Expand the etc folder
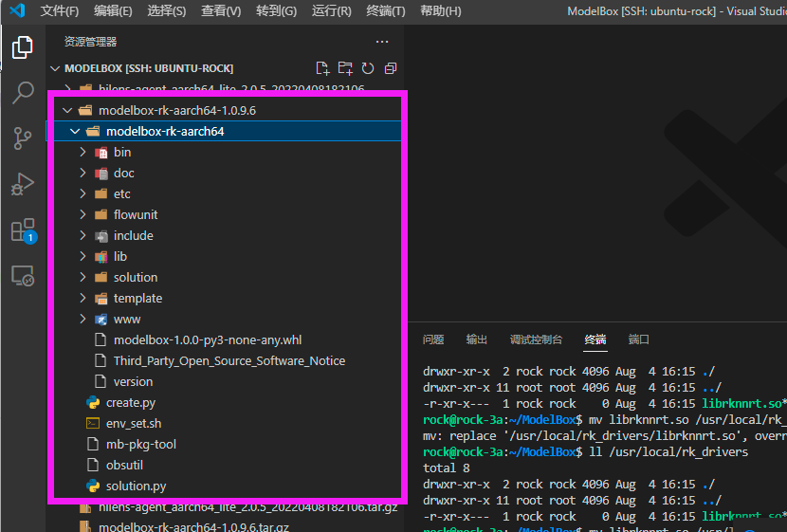This screenshot has width=787, height=532. (83, 193)
